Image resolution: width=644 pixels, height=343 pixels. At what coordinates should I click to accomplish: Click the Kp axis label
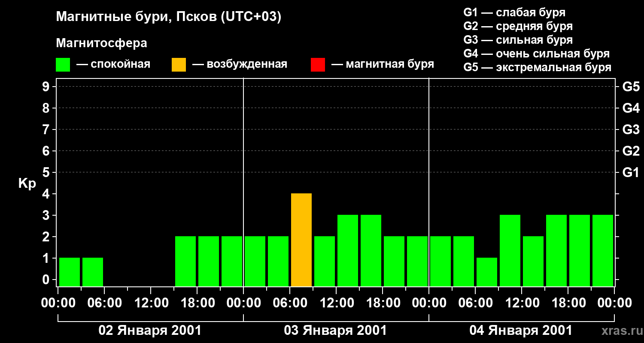point(27,184)
